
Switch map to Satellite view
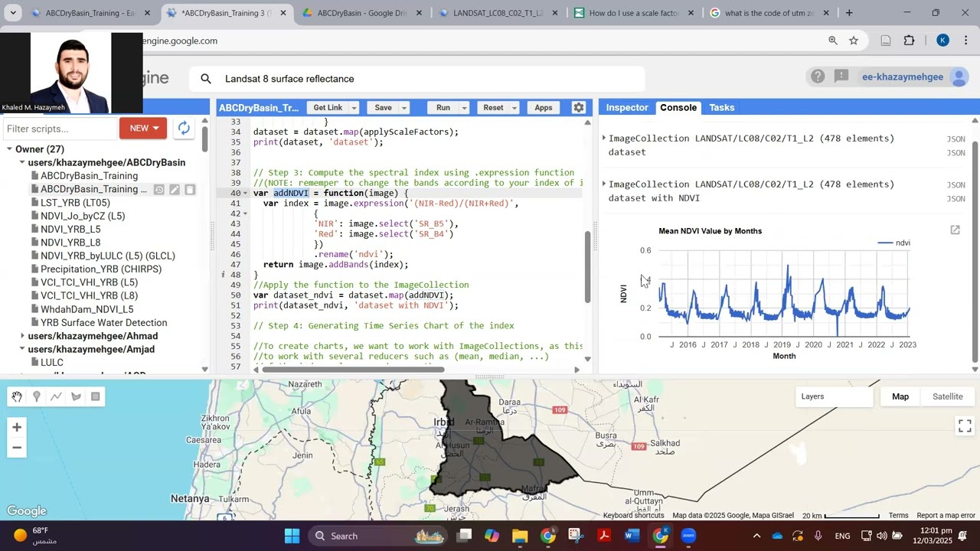947,396
